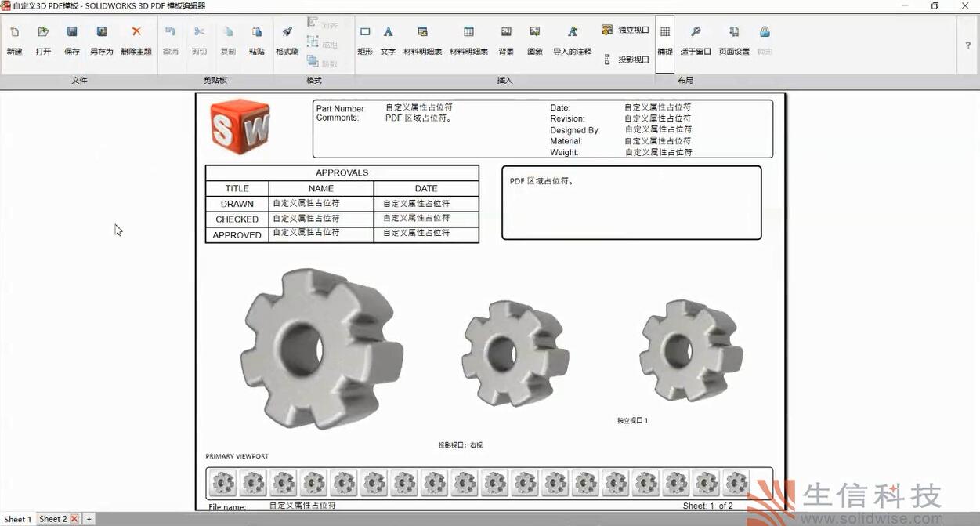
Task: Click the 撤消 (Undo) icon
Action: [170, 32]
